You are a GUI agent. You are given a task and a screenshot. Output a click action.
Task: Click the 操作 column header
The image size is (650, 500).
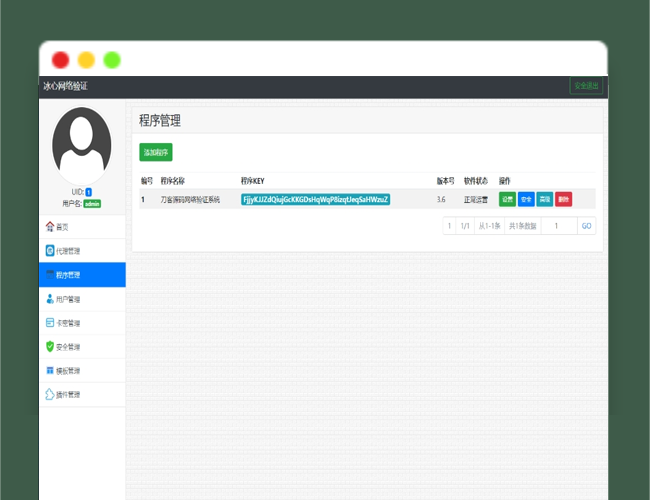(504, 181)
